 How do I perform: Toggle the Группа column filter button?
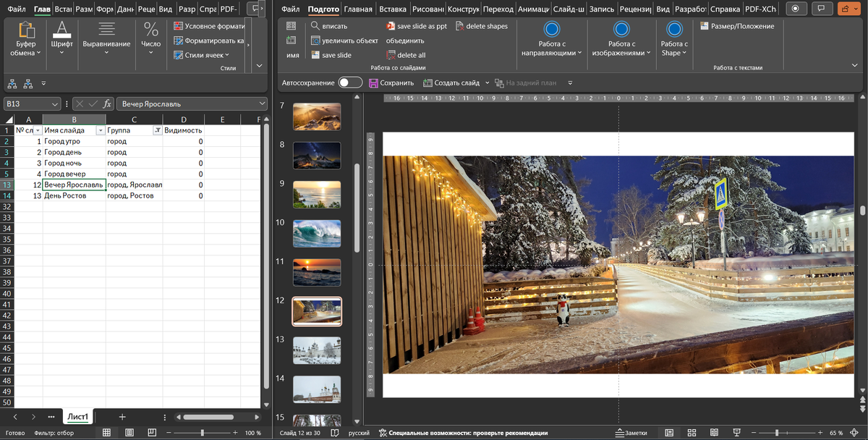point(157,130)
